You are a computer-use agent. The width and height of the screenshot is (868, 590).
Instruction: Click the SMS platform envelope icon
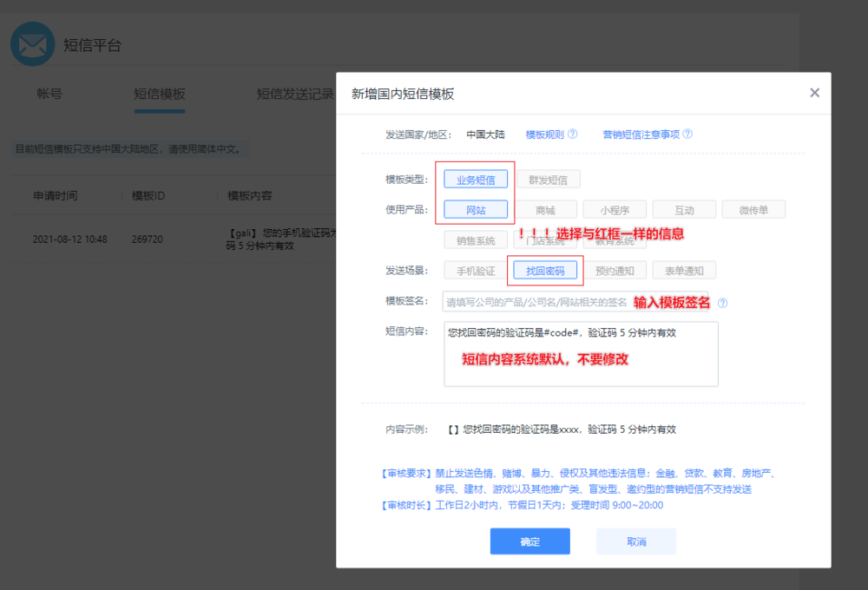[x=32, y=44]
